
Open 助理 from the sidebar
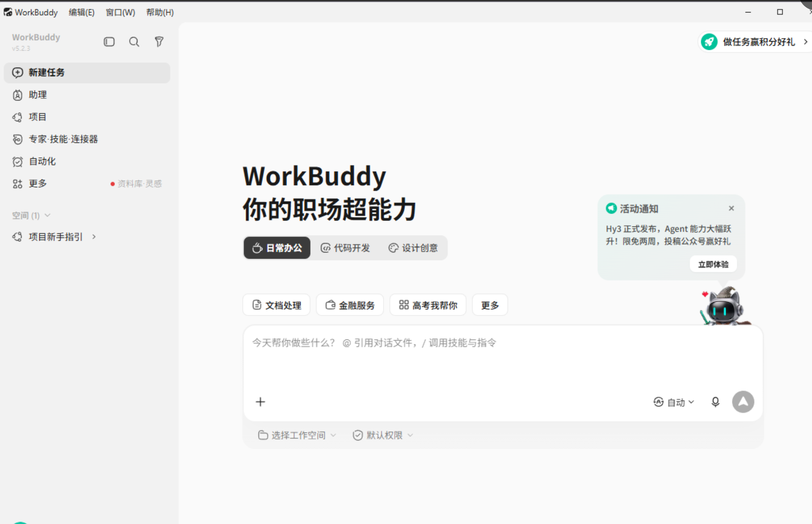coord(87,95)
